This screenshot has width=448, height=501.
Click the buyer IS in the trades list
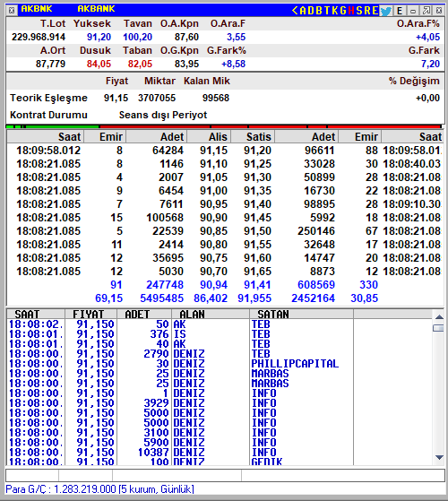[179, 334]
